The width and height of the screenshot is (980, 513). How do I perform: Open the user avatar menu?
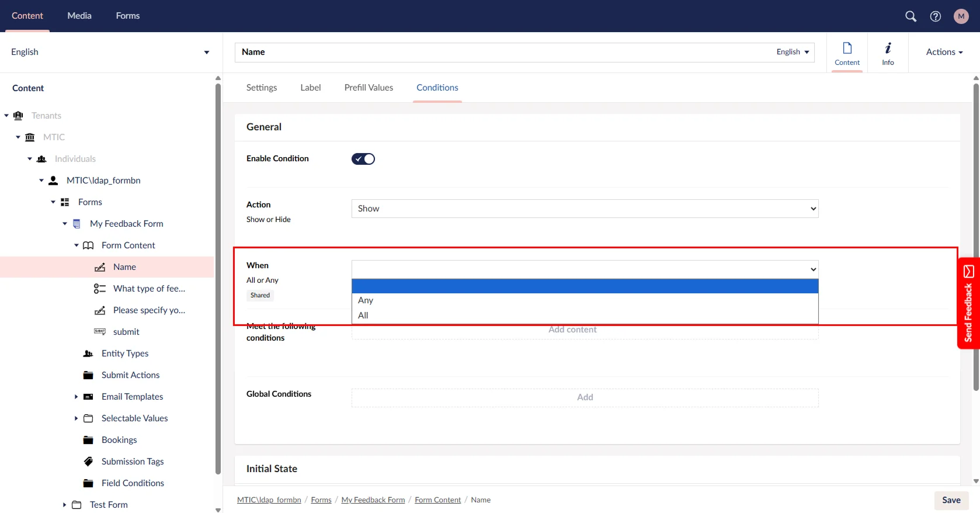[961, 16]
